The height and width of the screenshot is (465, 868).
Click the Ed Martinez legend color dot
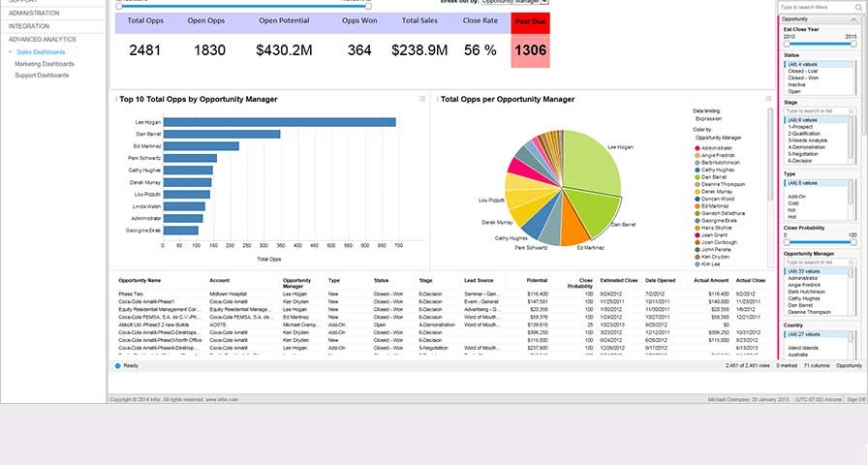click(x=697, y=206)
